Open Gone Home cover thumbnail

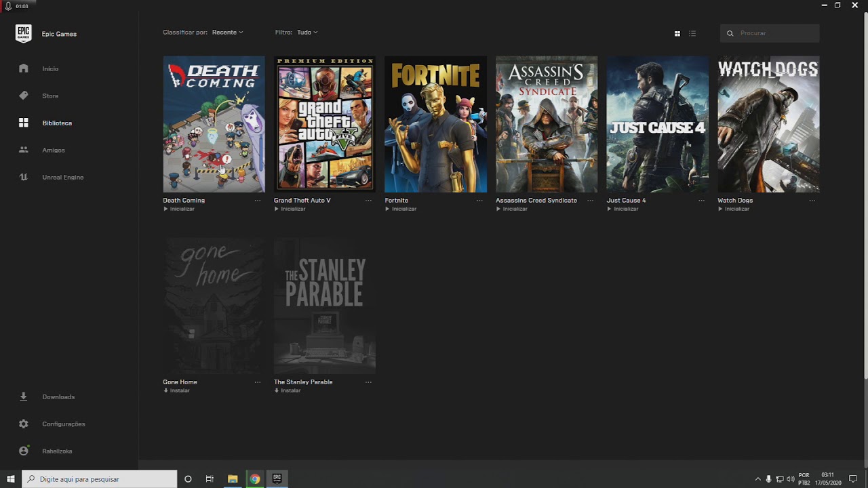(x=214, y=306)
